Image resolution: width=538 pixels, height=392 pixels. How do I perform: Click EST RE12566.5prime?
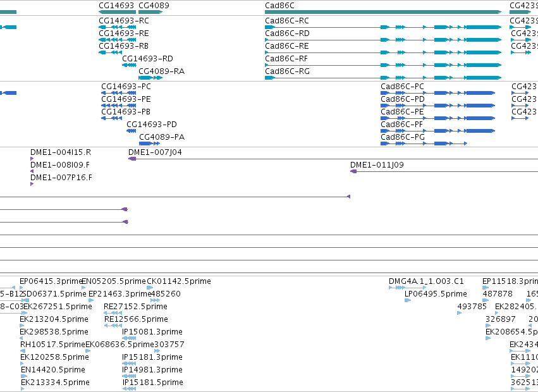pos(136,319)
